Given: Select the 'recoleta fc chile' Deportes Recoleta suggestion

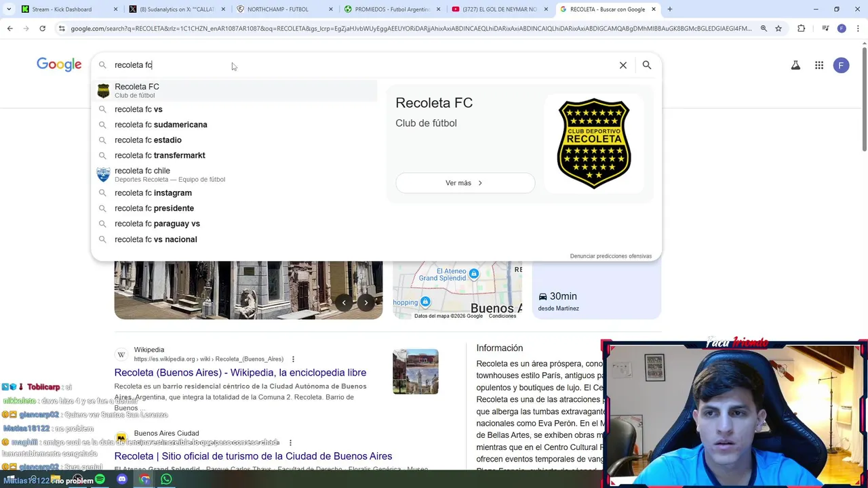Looking at the screenshot, I should coord(235,175).
